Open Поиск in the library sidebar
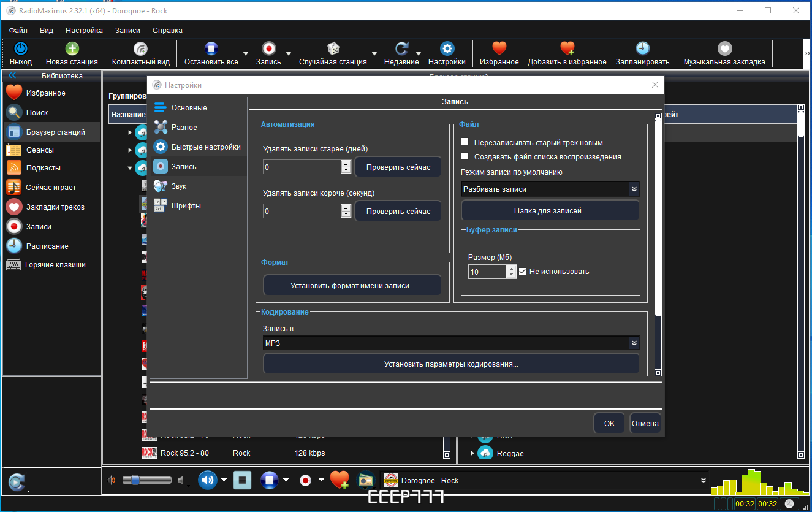 [51, 113]
